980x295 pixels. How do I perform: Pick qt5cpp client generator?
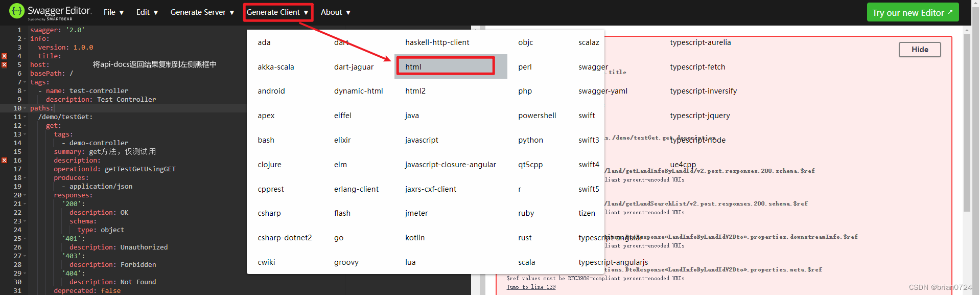coord(530,165)
